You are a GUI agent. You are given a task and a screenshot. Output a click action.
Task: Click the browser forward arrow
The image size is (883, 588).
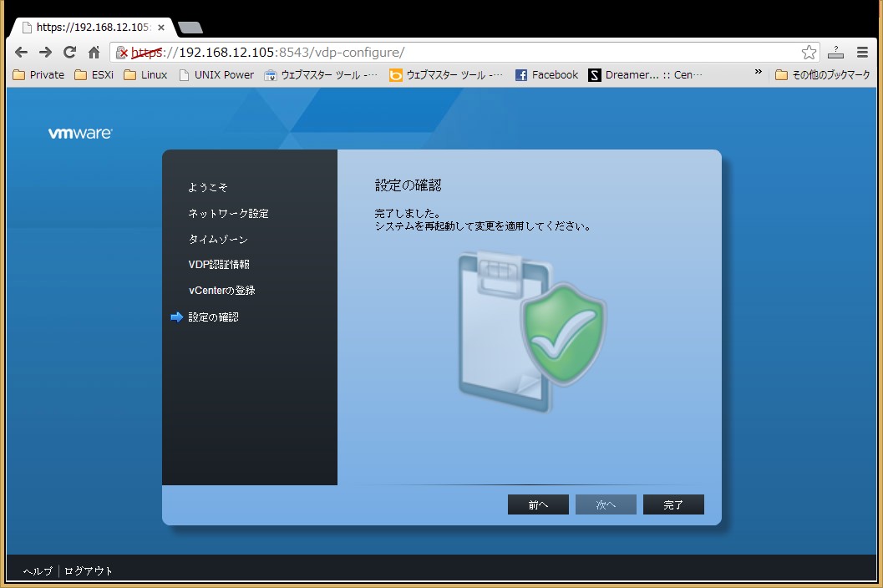[x=45, y=53]
